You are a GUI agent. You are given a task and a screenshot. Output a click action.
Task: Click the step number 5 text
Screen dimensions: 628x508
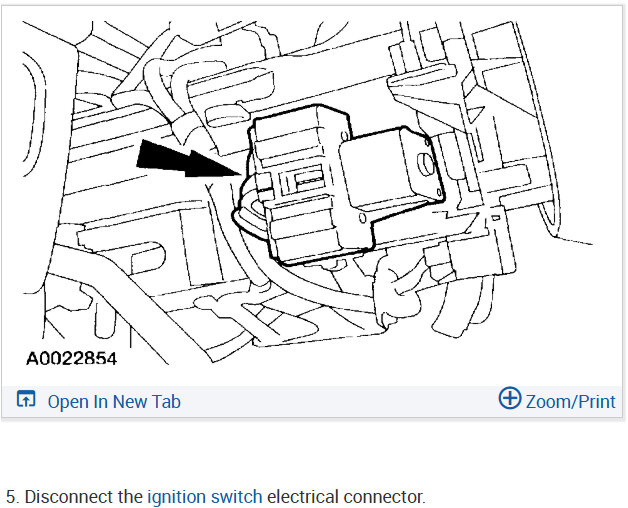click(12, 497)
